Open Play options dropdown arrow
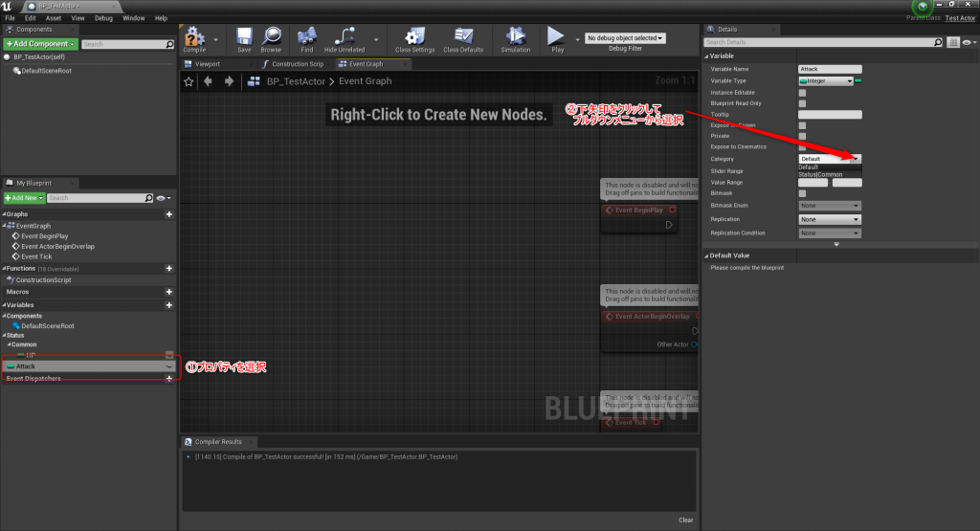Image resolution: width=980 pixels, height=531 pixels. point(577,39)
